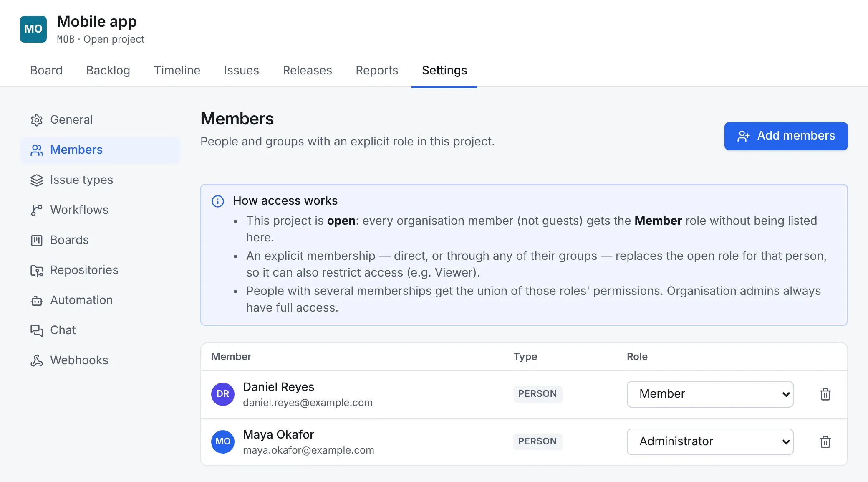Select the Settings tab
This screenshot has width=868, height=482.
click(444, 70)
